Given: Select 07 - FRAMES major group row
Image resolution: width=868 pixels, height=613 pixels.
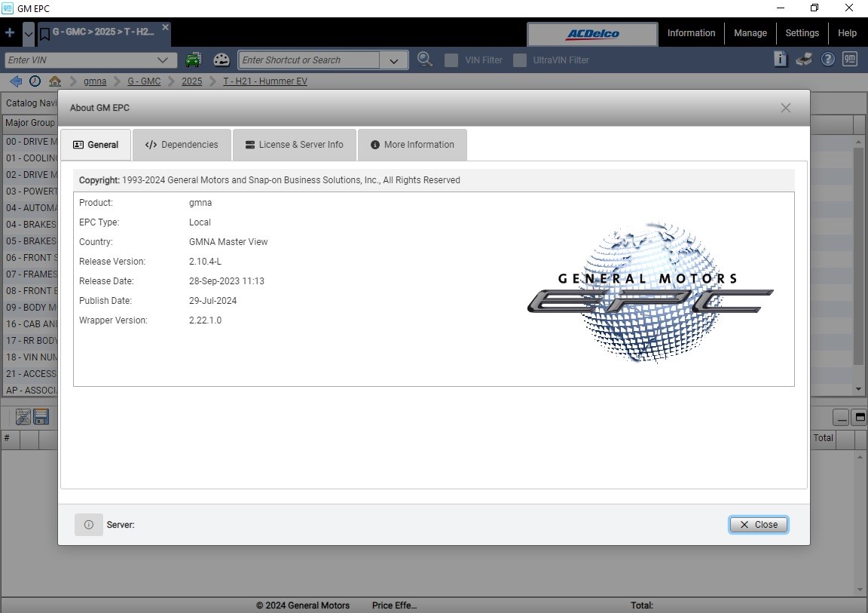Looking at the screenshot, I should (30, 274).
